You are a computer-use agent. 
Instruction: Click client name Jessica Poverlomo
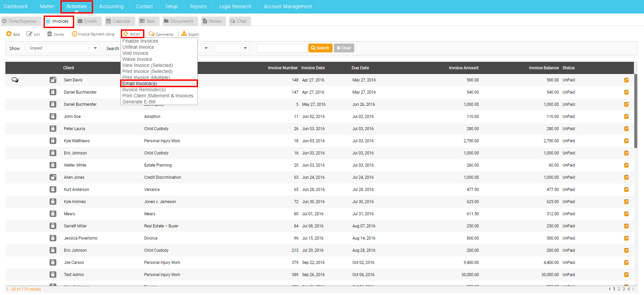point(81,238)
